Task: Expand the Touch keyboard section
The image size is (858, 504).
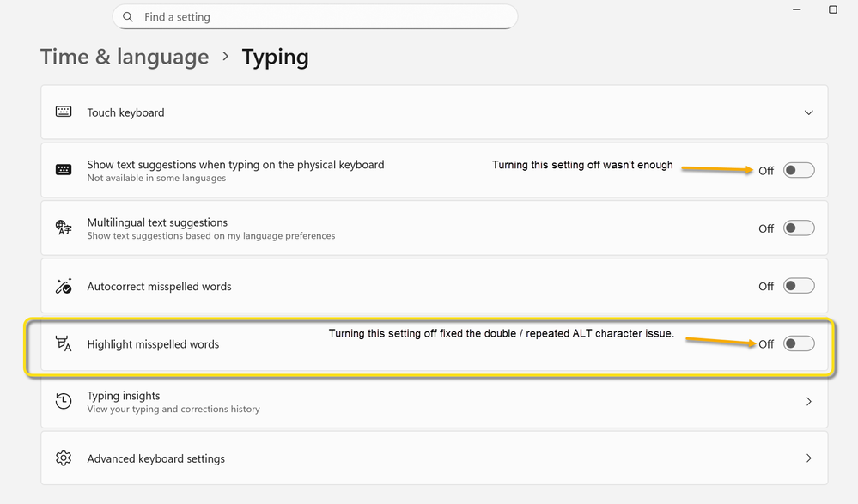Action: click(x=808, y=112)
